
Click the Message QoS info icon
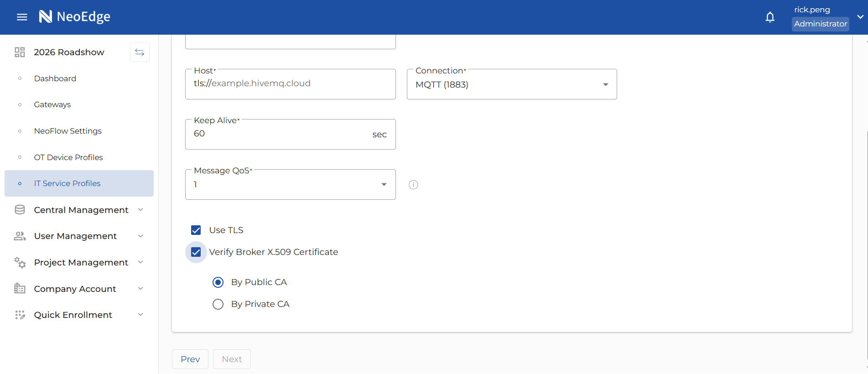[413, 185]
